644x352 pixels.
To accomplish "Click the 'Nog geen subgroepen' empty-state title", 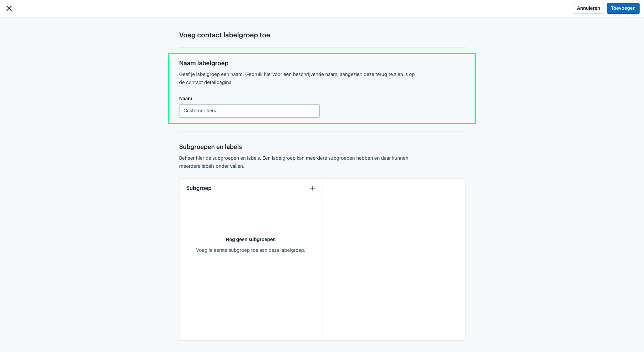I will [x=251, y=239].
